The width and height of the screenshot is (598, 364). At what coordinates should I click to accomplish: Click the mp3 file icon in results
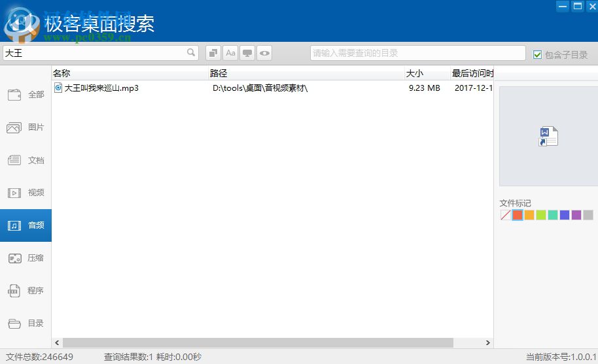point(58,88)
